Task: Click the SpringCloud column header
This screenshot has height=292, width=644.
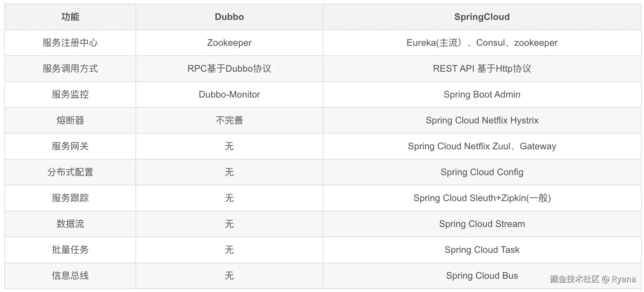Action: 482,17
